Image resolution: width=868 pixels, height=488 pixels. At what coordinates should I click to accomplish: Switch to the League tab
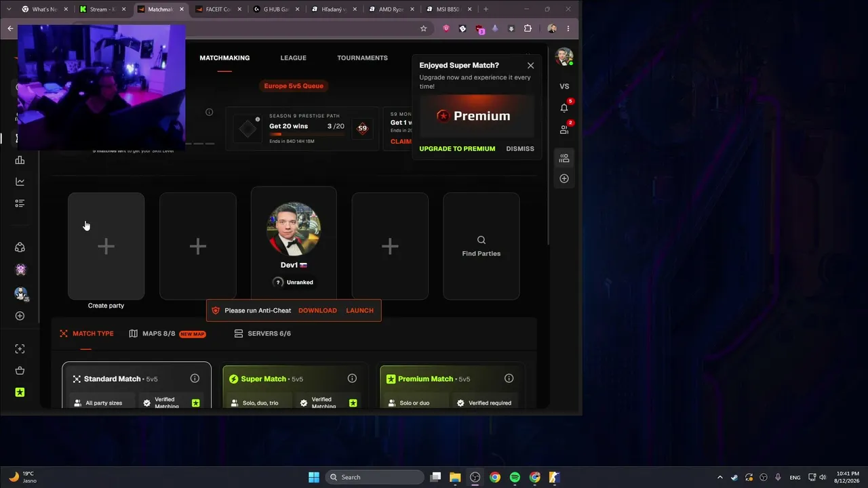pyautogui.click(x=293, y=58)
